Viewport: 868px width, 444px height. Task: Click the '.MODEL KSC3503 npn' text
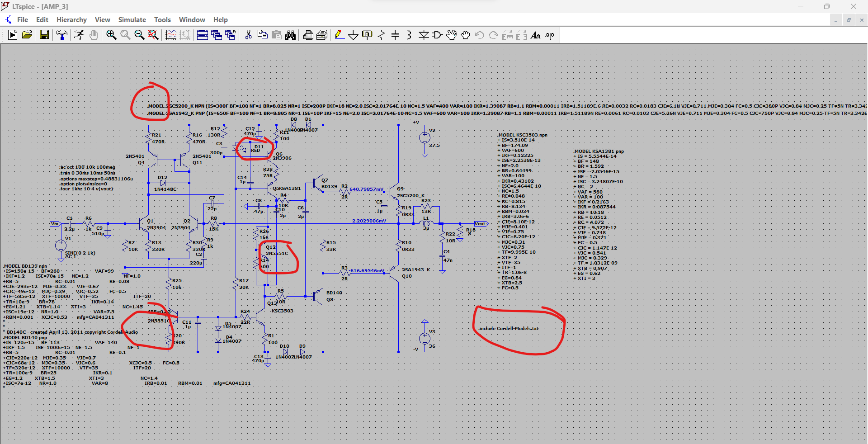coord(522,135)
